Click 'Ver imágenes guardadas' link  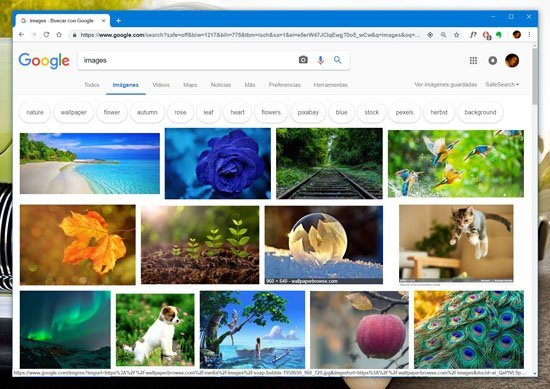445,85
